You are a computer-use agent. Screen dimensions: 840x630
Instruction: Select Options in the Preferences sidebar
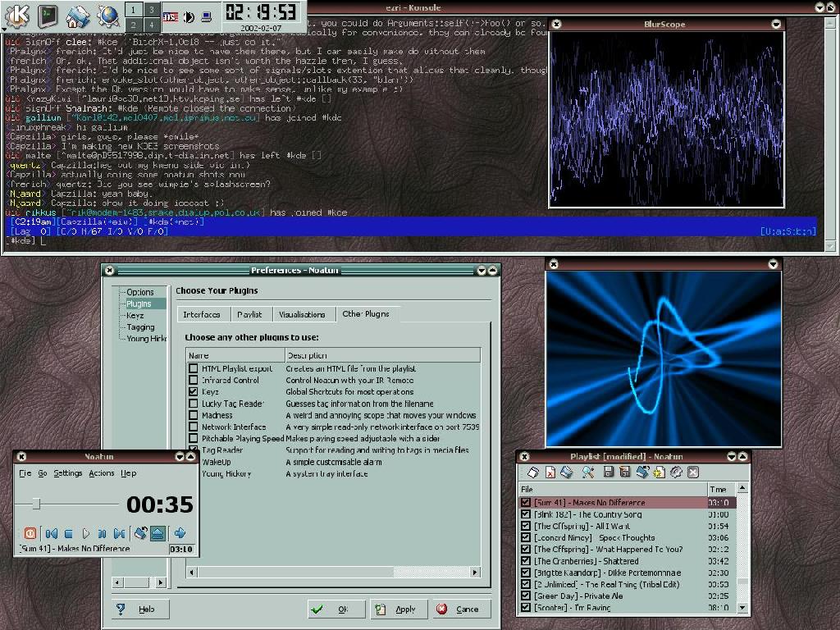pyautogui.click(x=140, y=292)
